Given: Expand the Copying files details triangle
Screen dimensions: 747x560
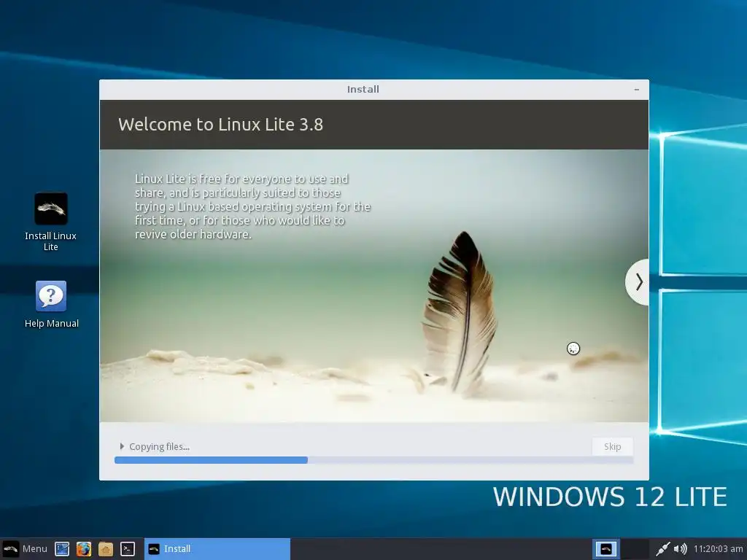Looking at the screenshot, I should click(122, 447).
